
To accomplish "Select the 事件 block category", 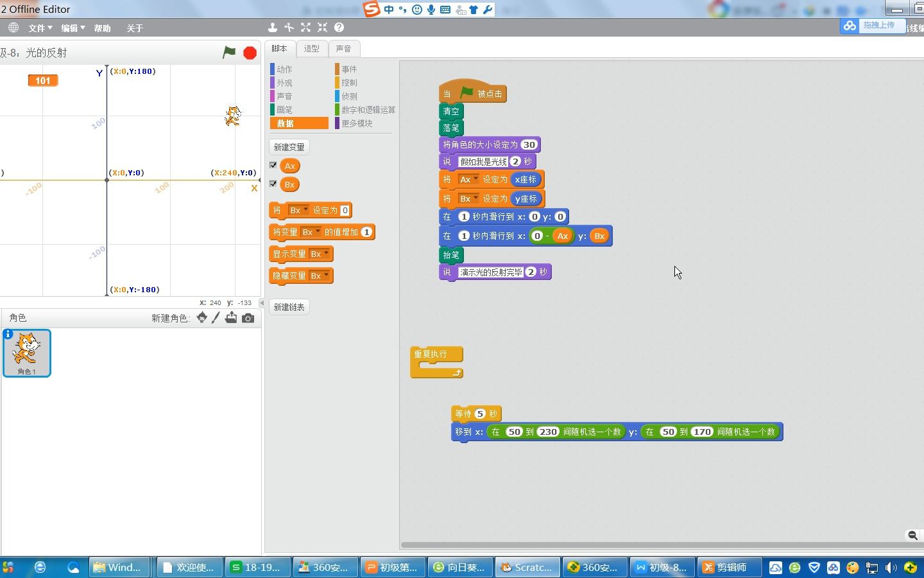I will (x=349, y=69).
